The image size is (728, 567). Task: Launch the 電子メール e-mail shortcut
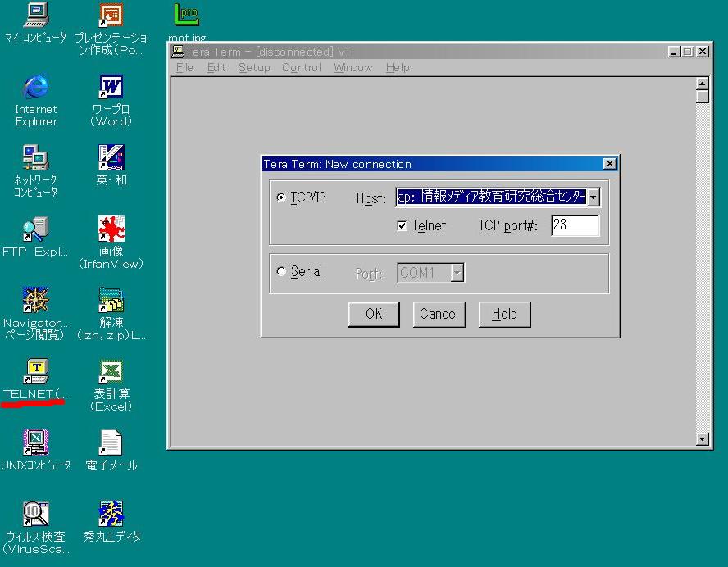click(111, 442)
